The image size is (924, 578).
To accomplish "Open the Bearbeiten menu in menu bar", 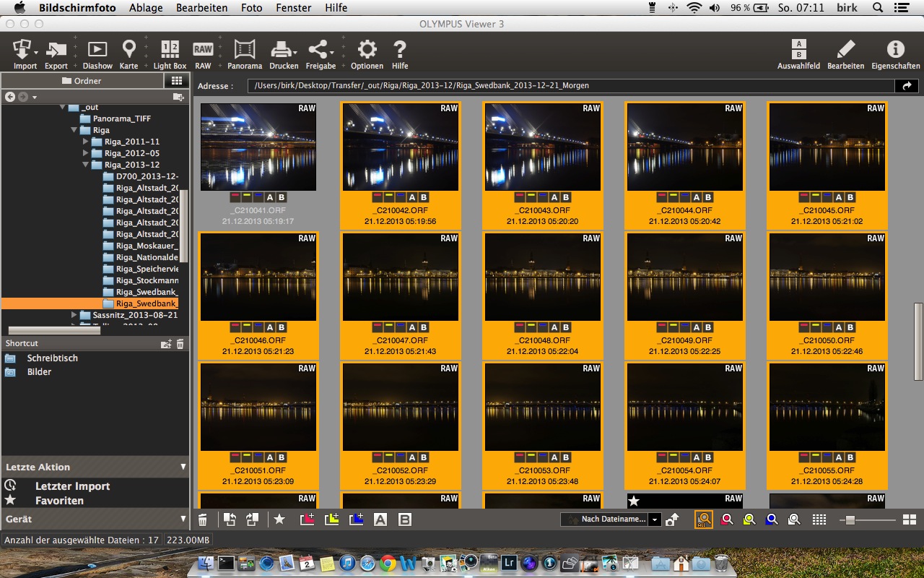I will [x=201, y=8].
